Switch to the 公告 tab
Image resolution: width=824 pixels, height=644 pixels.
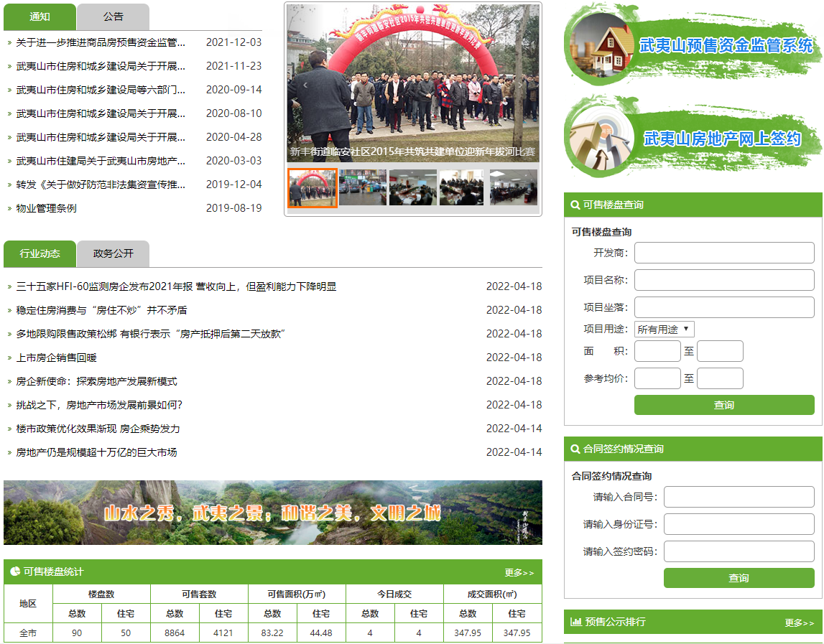113,17
